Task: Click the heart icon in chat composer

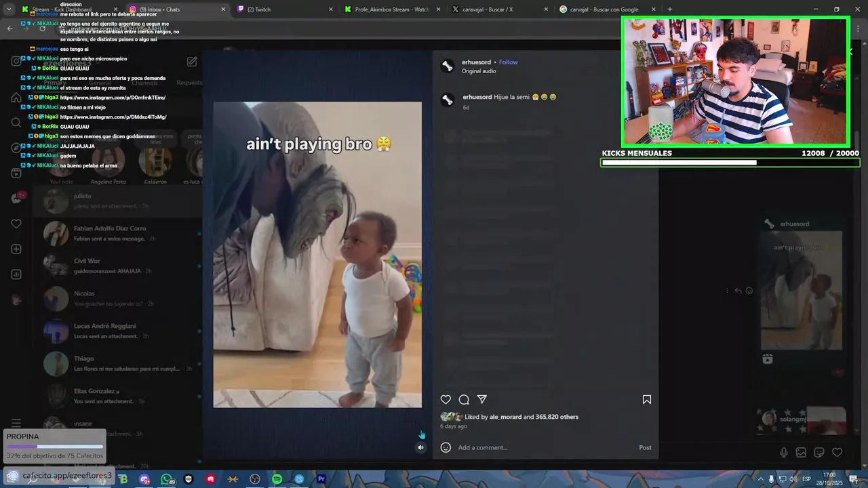Action: coord(837,452)
